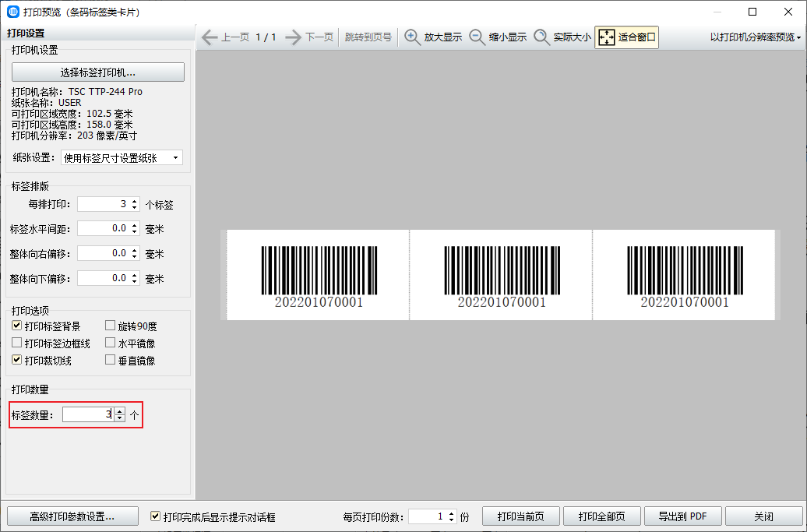
Task: Increase 整体向右偏移 offset value
Action: coord(134,250)
